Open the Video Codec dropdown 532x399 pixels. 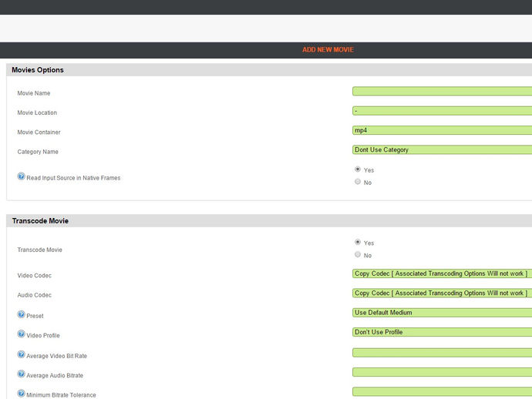[x=442, y=273]
